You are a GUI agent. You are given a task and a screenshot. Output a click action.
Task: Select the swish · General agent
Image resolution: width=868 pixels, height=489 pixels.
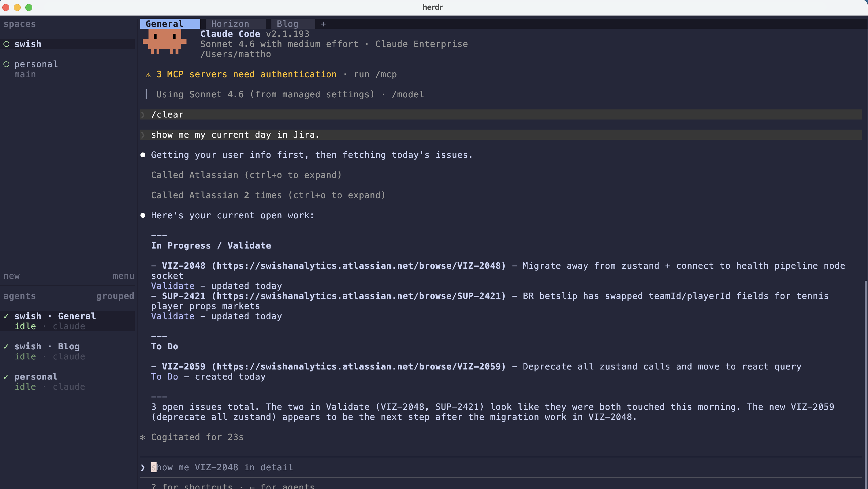67,321
